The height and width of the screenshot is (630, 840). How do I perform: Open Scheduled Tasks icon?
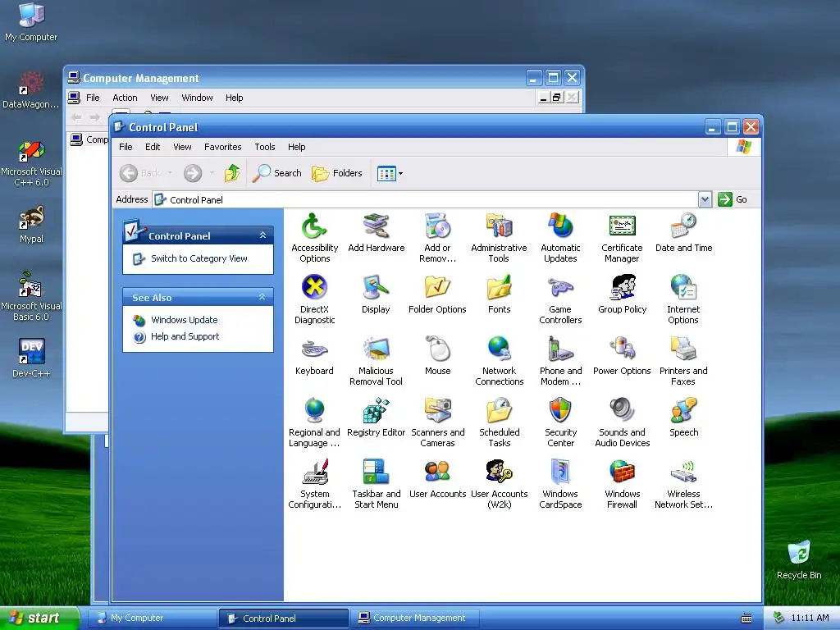pos(499,422)
